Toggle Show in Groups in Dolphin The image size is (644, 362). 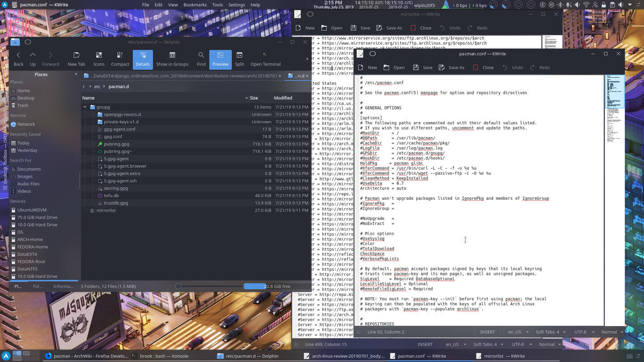172,59
